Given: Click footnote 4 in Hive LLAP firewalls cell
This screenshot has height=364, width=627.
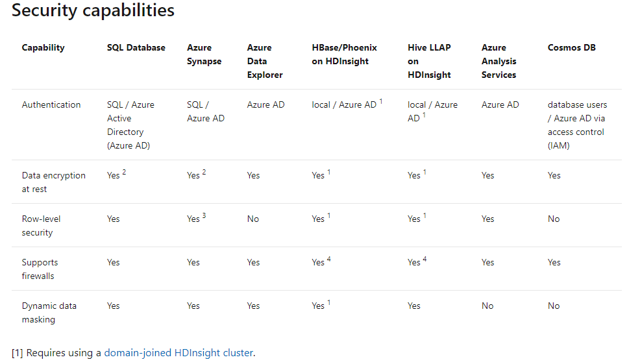Looking at the screenshot, I should [x=424, y=259].
